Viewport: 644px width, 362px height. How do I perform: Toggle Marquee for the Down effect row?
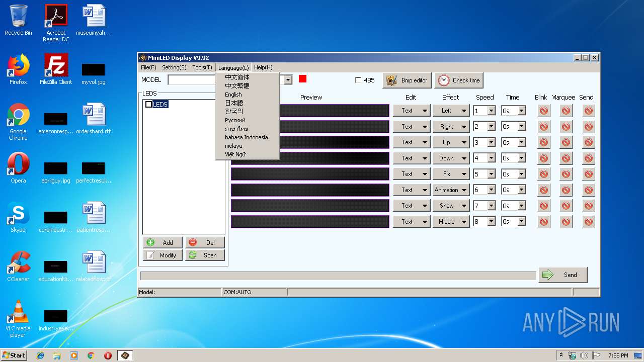pos(566,158)
